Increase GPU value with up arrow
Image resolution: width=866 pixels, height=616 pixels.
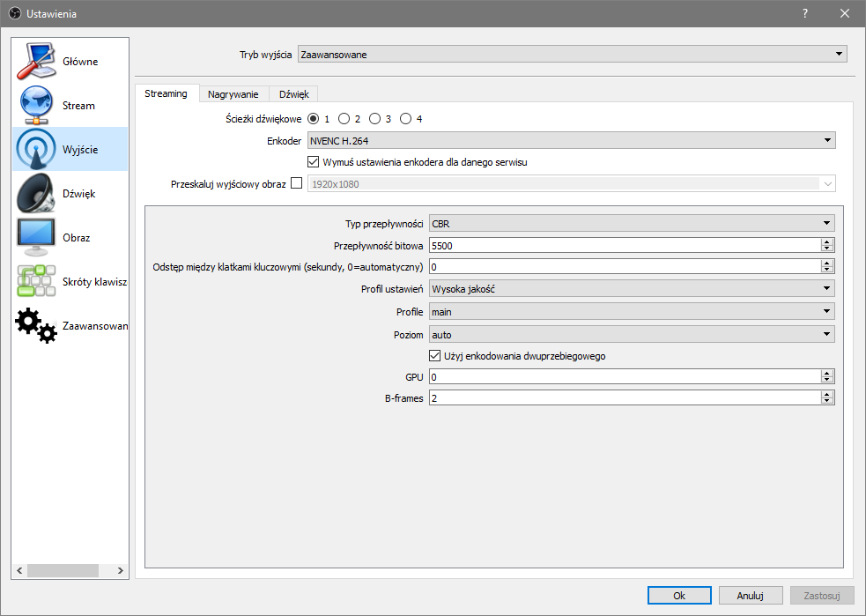coord(826,374)
